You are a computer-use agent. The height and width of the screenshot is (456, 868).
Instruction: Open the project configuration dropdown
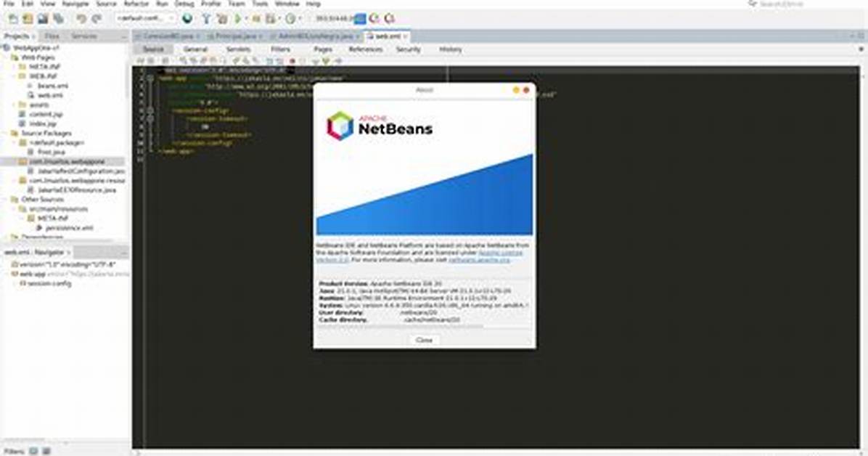pyautogui.click(x=146, y=18)
